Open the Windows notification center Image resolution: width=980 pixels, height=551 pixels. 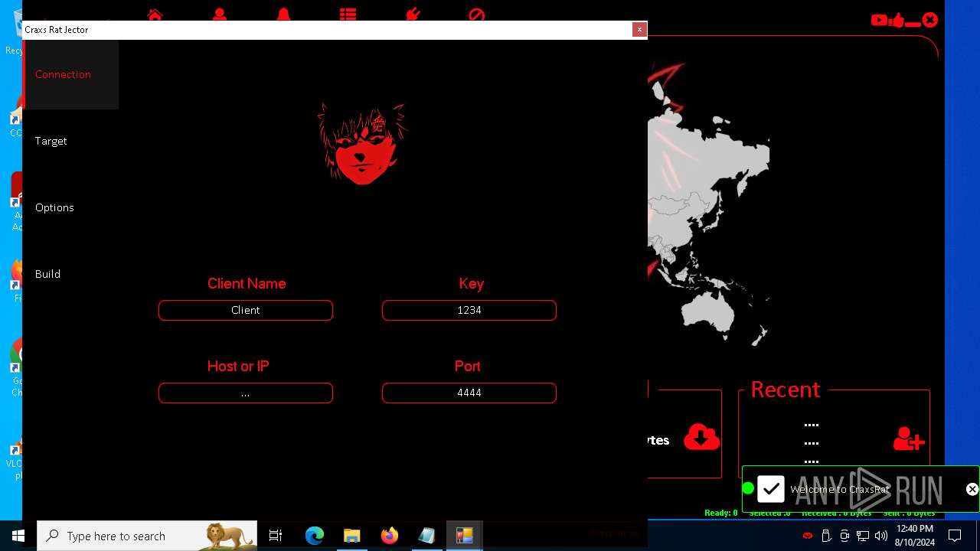(x=955, y=536)
